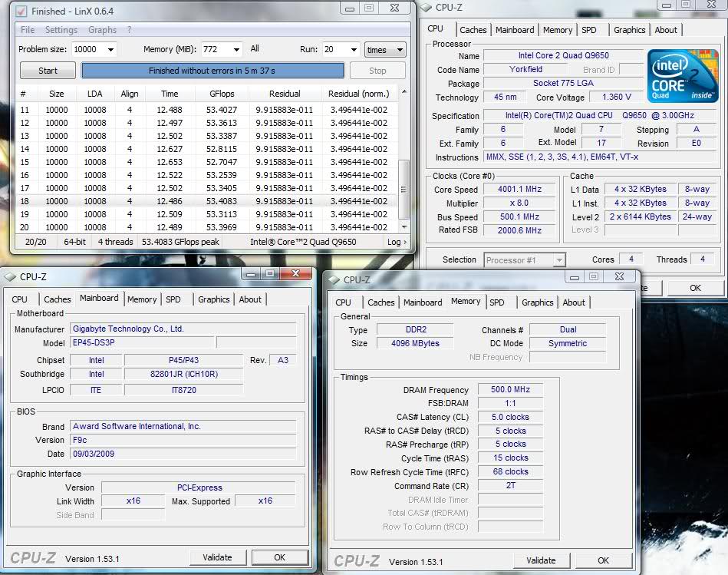
Task: Switch to Memory tab in top-right CPU-Z
Action: tap(558, 30)
